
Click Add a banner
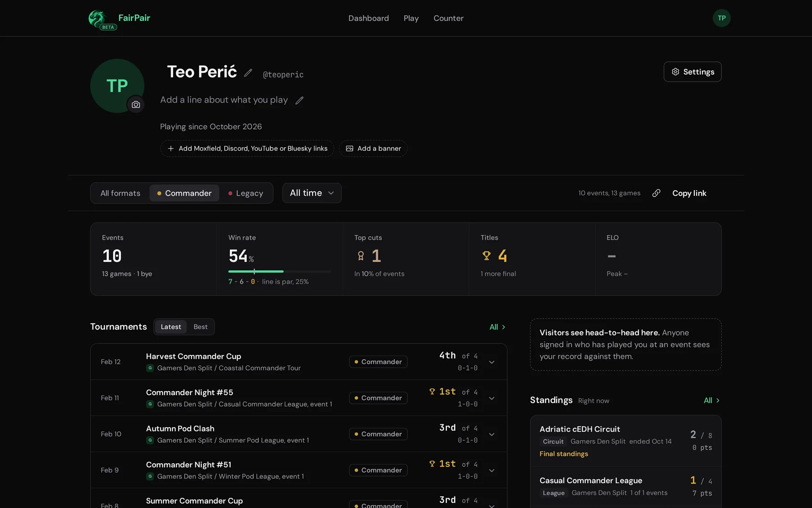[373, 149]
